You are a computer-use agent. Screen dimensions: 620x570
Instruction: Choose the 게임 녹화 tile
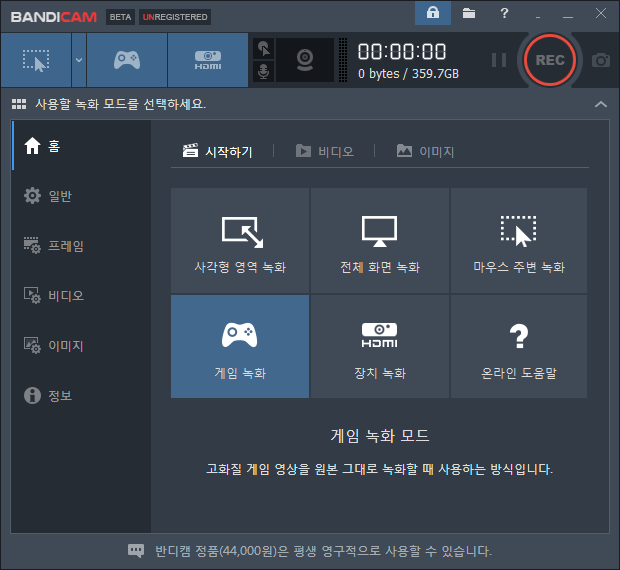tap(240, 346)
